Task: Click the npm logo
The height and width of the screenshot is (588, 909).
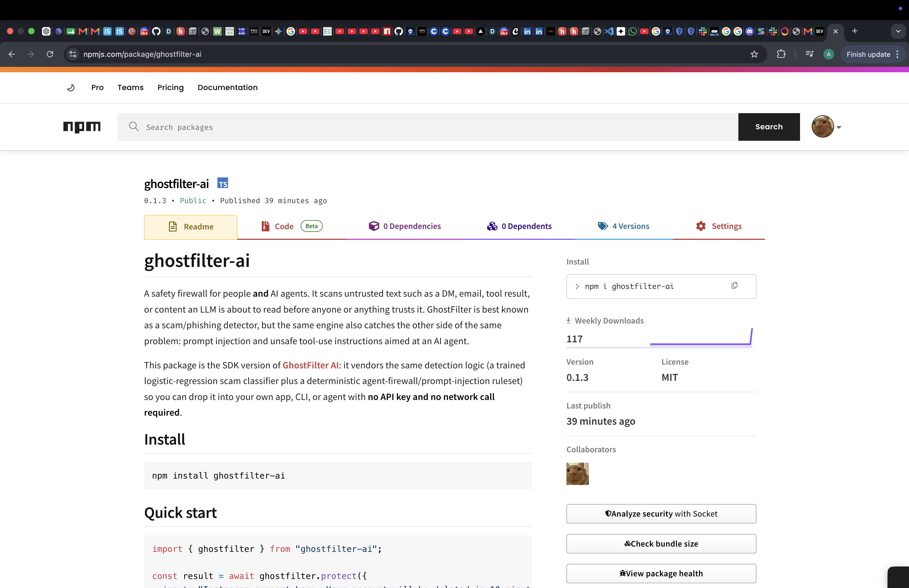Action: (x=82, y=127)
